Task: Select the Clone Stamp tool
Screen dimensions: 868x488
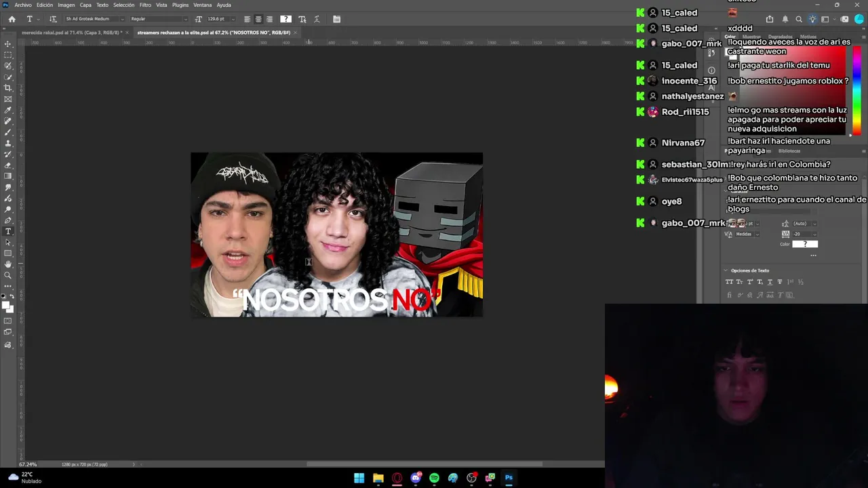Action: coord(8,143)
